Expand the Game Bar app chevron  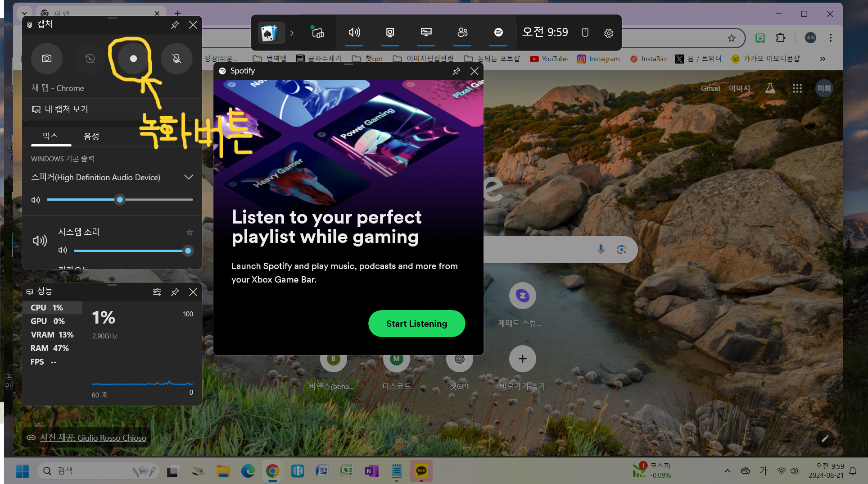point(292,33)
